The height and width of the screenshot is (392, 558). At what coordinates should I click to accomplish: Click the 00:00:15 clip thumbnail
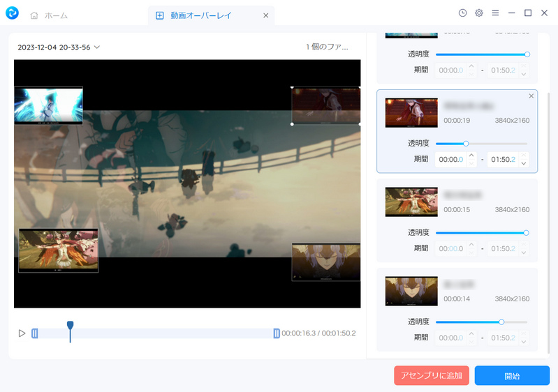coord(411,202)
